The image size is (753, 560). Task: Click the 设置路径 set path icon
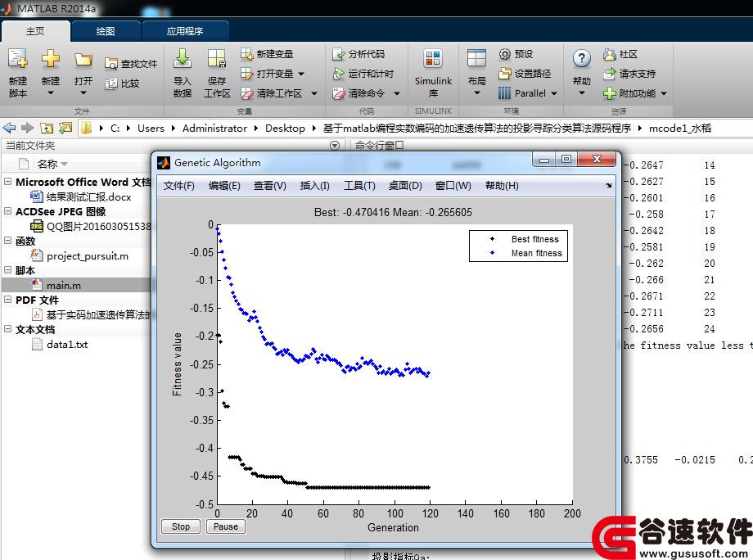click(505, 74)
